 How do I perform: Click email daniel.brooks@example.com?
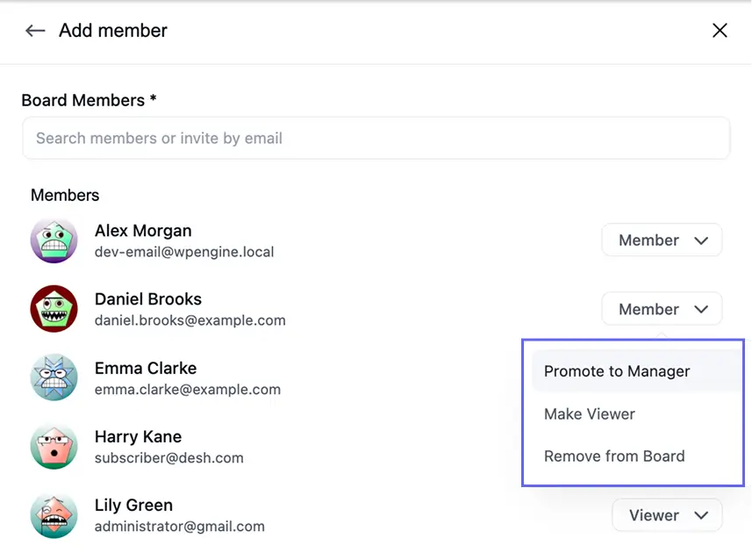[x=190, y=320]
